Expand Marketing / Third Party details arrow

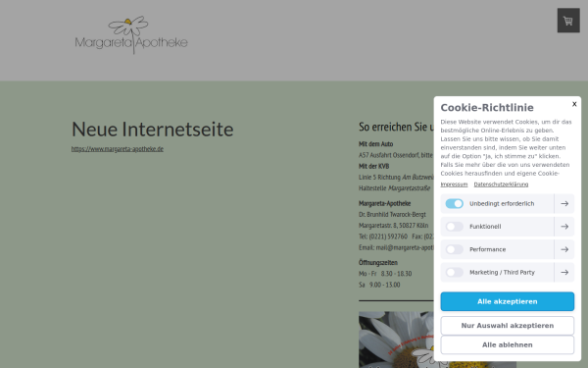(x=564, y=272)
